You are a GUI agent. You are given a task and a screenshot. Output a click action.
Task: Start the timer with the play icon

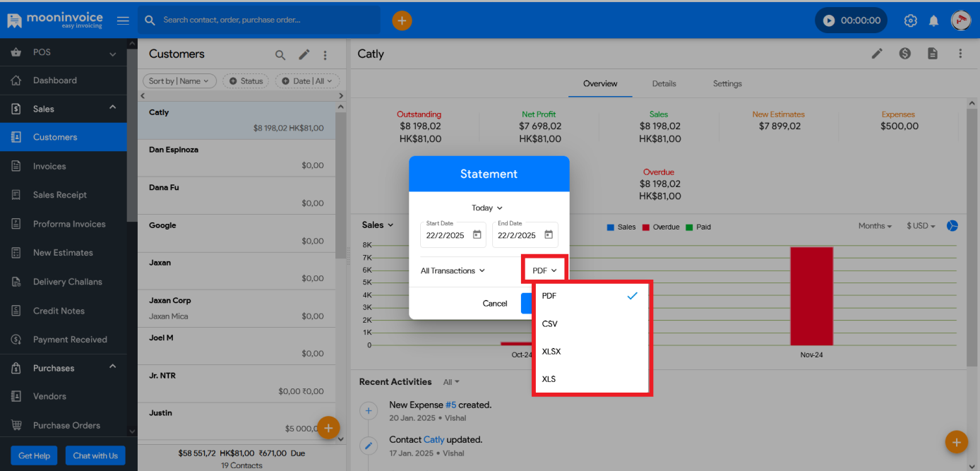coord(829,20)
